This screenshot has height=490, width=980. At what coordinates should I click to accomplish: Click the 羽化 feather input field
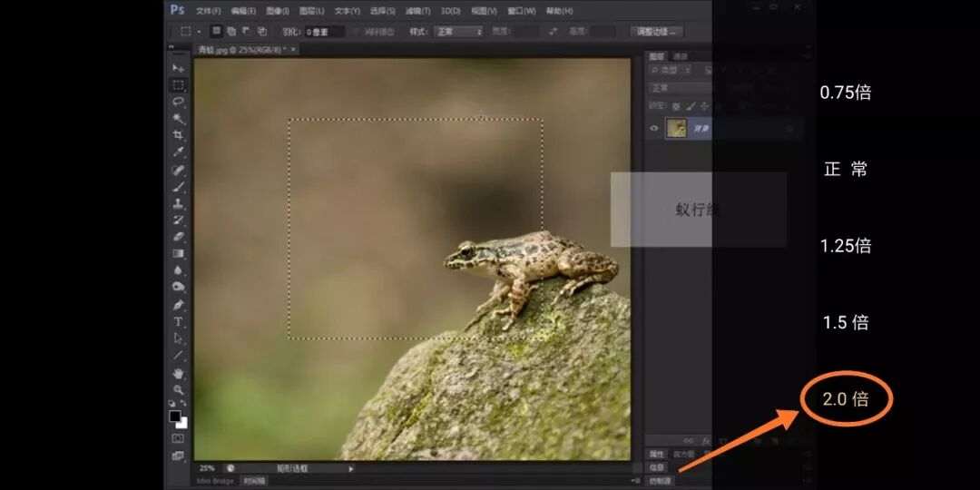point(325,32)
